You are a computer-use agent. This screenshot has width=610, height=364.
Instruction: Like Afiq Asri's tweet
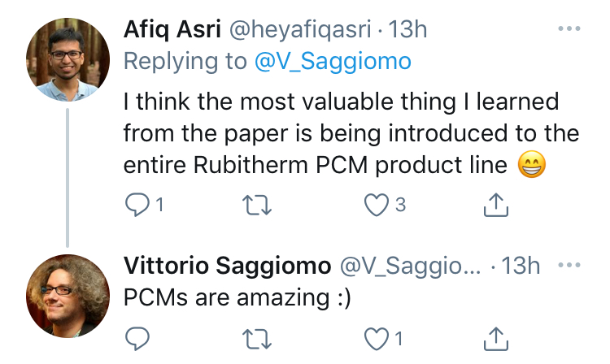[x=376, y=206]
